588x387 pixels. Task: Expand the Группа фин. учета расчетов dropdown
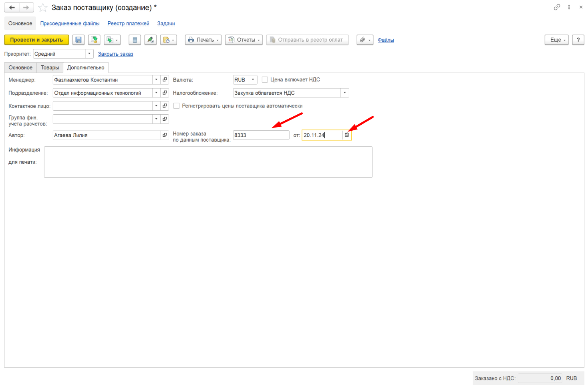[156, 119]
